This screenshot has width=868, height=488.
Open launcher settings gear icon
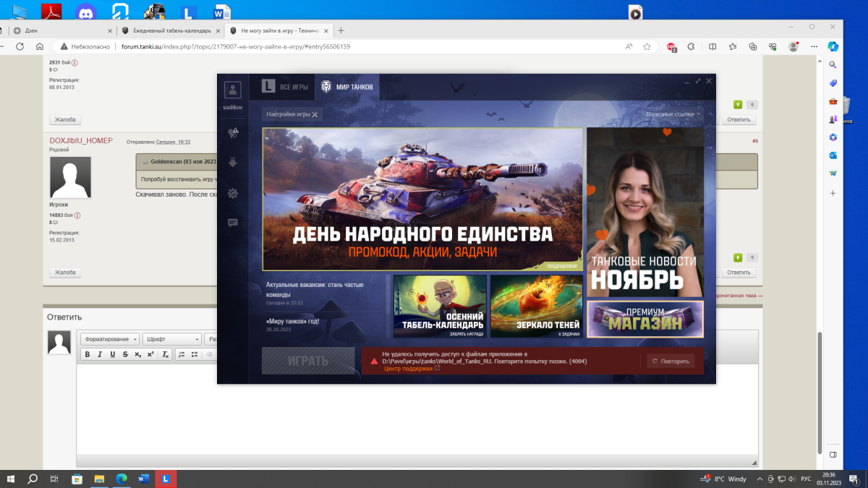[x=233, y=193]
